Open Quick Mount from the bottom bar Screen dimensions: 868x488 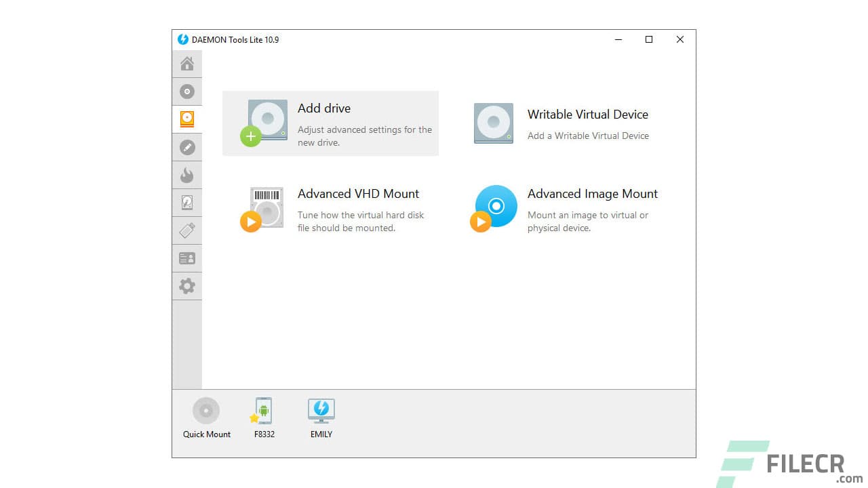(205, 411)
